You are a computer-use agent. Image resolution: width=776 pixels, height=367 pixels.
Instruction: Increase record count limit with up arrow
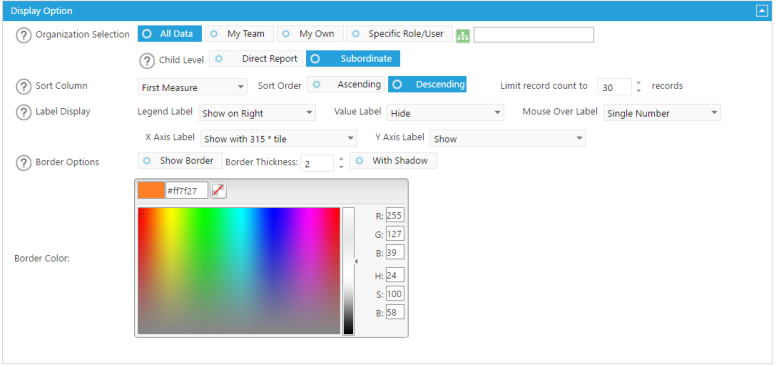point(638,83)
